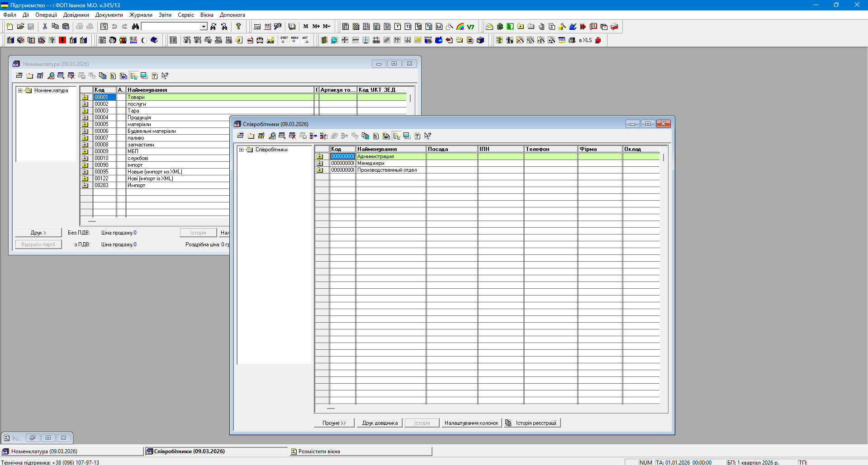Open the search field dropdown arrow
This screenshot has width=868, height=465.
pyautogui.click(x=204, y=27)
